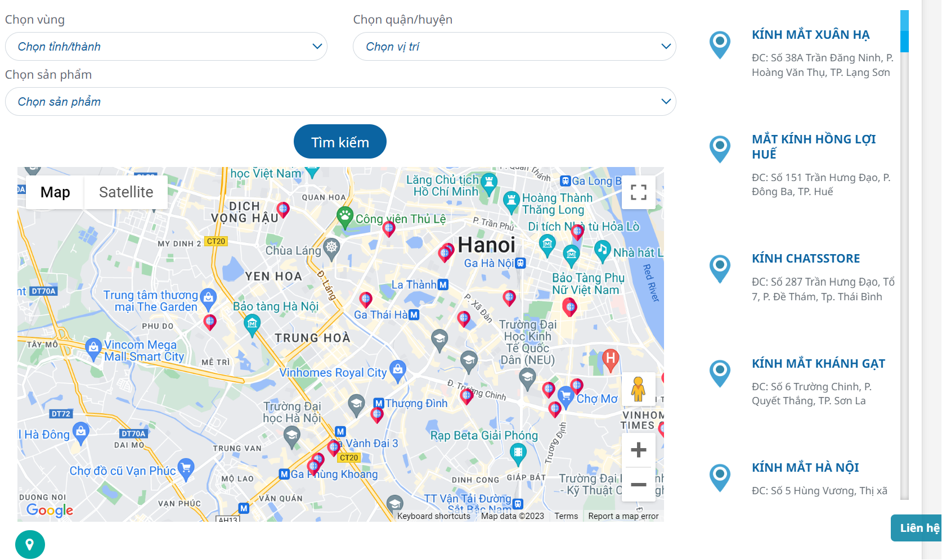Open the Google logo on map
Screen dimensions: 942x560
point(50,510)
